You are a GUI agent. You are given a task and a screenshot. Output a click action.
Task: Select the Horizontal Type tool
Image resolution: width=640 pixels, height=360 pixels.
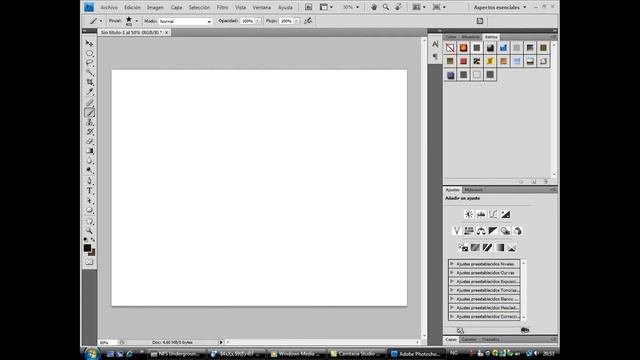pos(89,191)
